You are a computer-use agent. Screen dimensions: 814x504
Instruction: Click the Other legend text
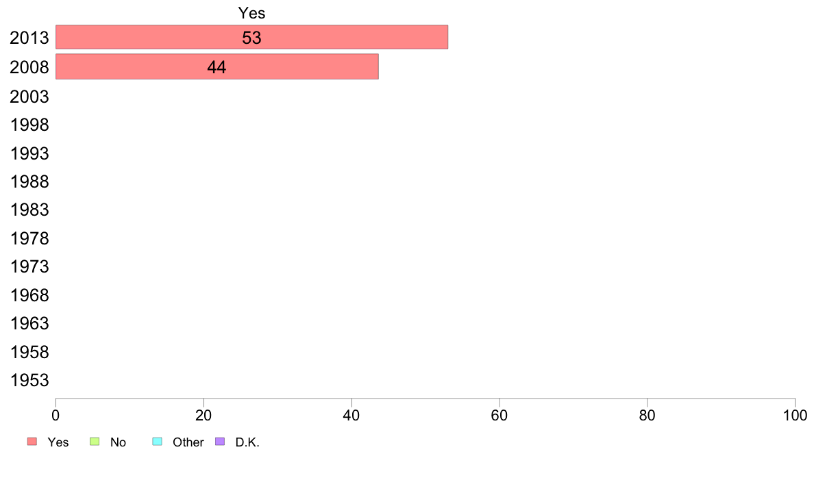click(x=188, y=442)
